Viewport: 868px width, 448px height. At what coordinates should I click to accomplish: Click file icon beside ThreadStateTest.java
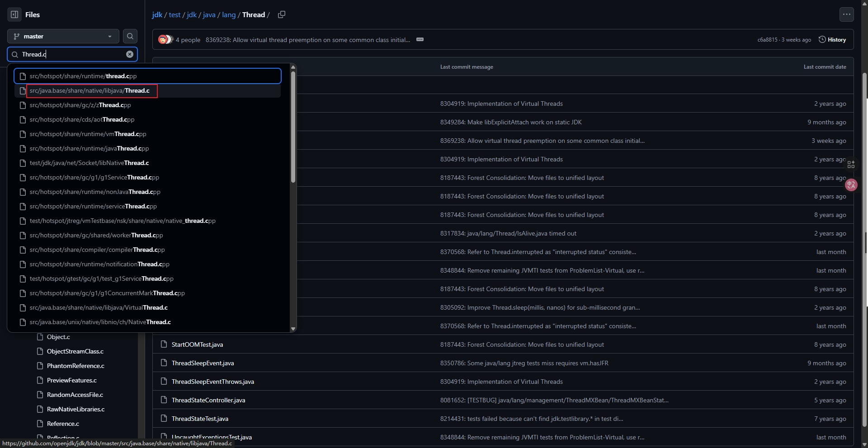(164, 419)
